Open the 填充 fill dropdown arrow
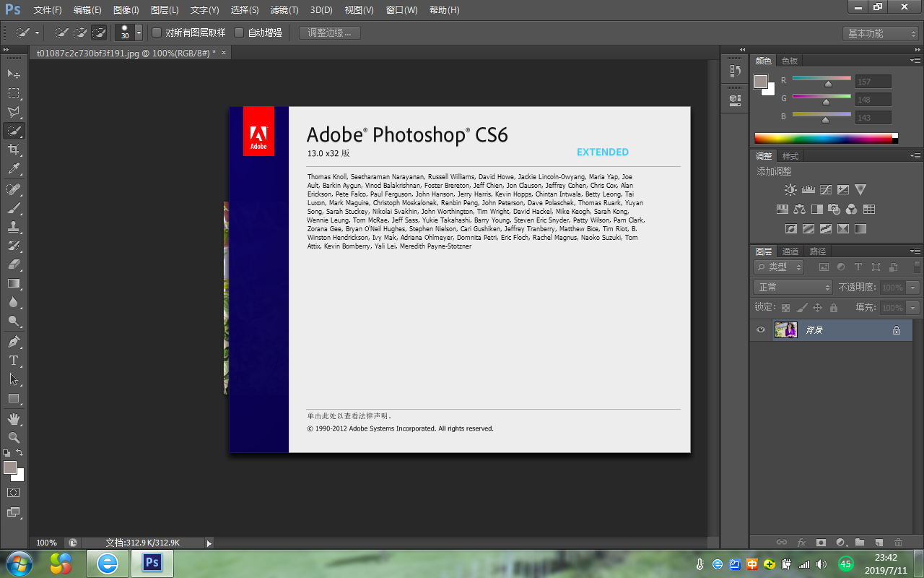Viewport: 924px width, 578px height. point(913,308)
